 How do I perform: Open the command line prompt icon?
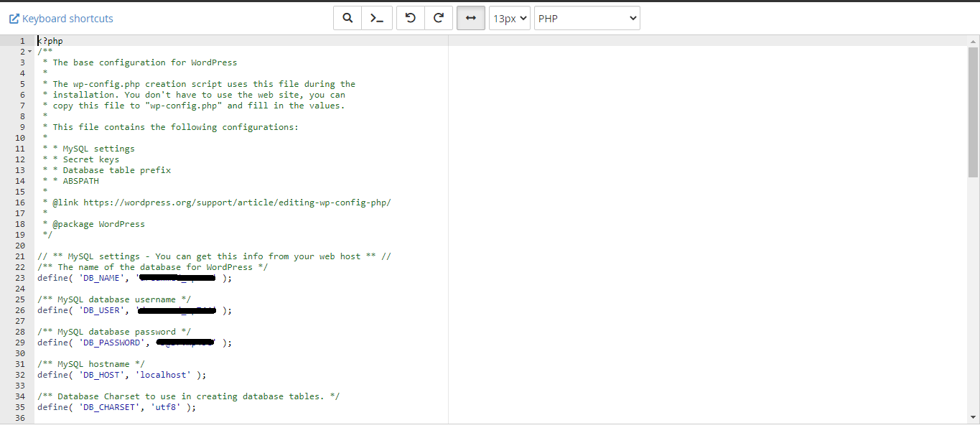[376, 19]
